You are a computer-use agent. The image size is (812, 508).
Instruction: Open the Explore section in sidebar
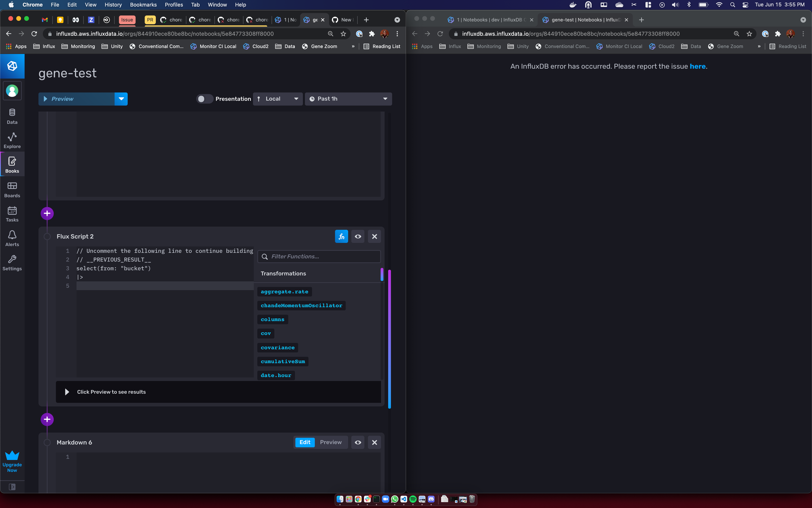coord(12,140)
